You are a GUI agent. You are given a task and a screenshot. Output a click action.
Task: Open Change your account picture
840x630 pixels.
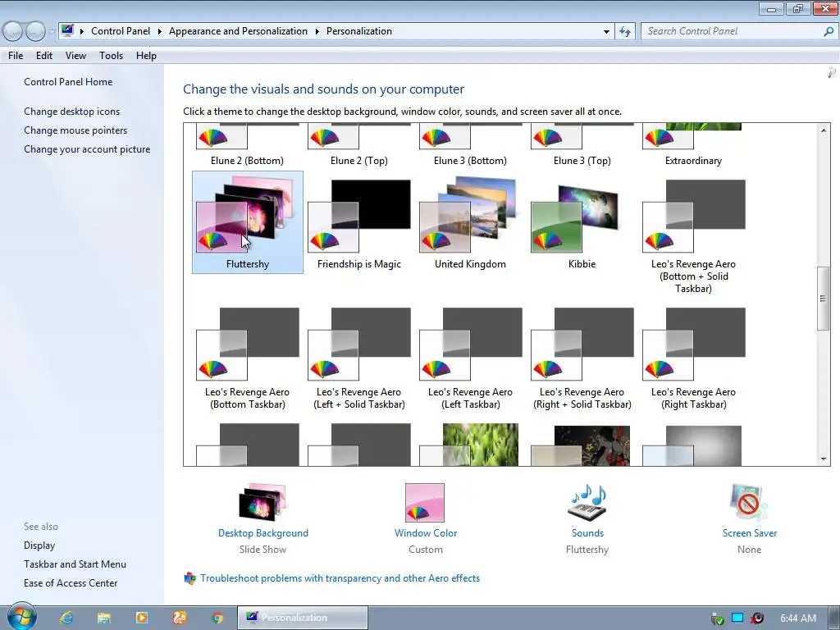click(x=87, y=149)
